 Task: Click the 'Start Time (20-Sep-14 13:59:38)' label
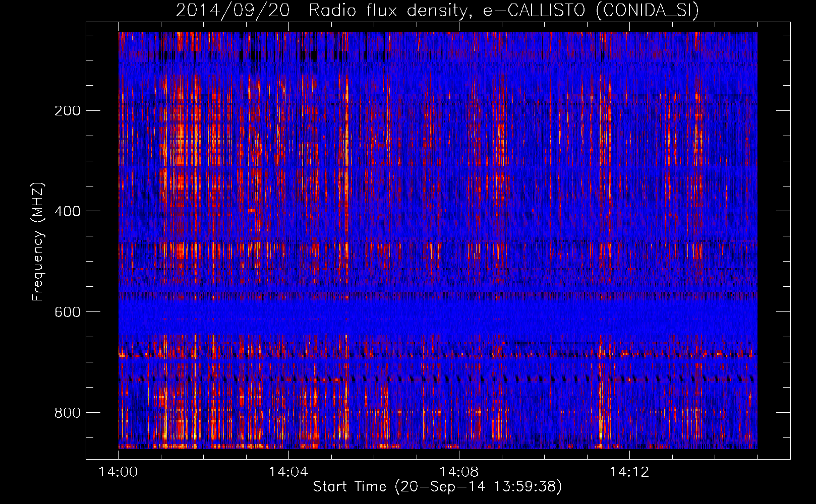[437, 487]
